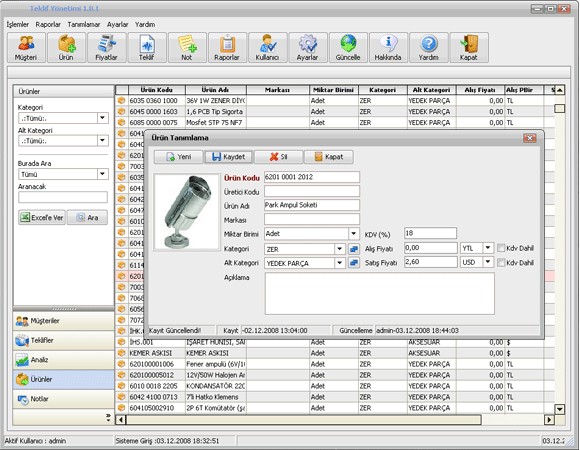580x450 pixels.
Task: Expand sidebar overflow chevron below Notlar
Action: [108, 418]
